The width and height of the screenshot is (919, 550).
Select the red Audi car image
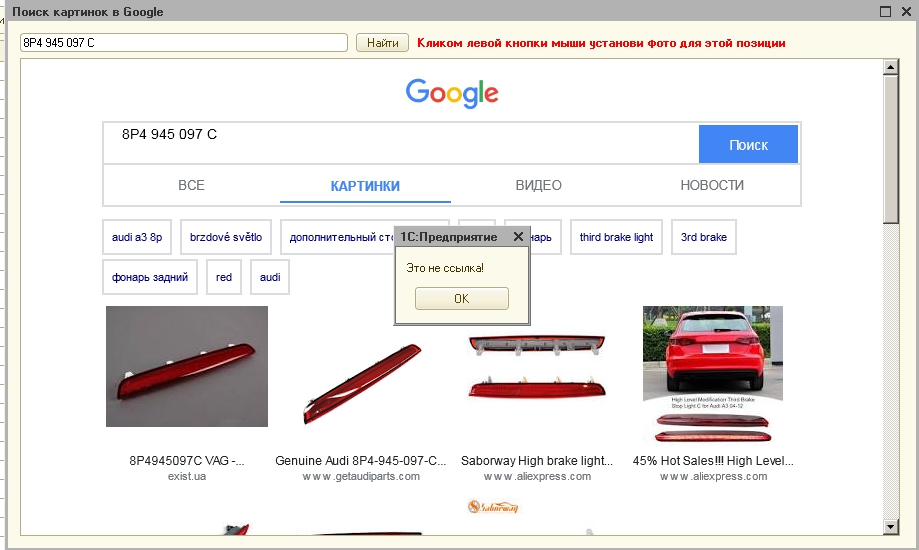tap(713, 374)
